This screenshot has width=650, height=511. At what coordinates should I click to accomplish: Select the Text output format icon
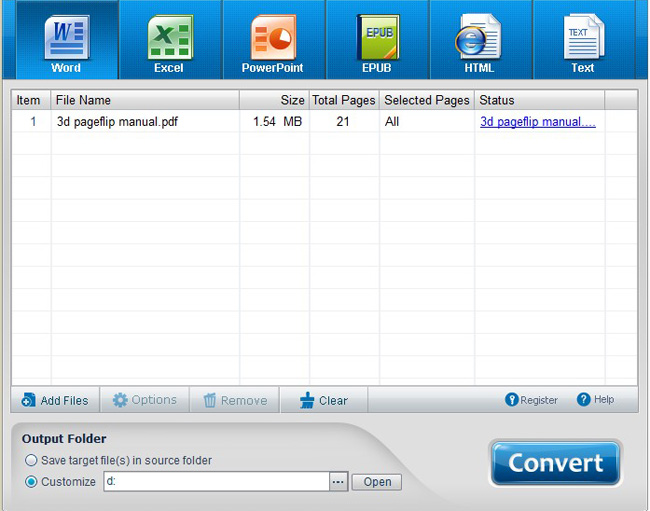tap(583, 41)
